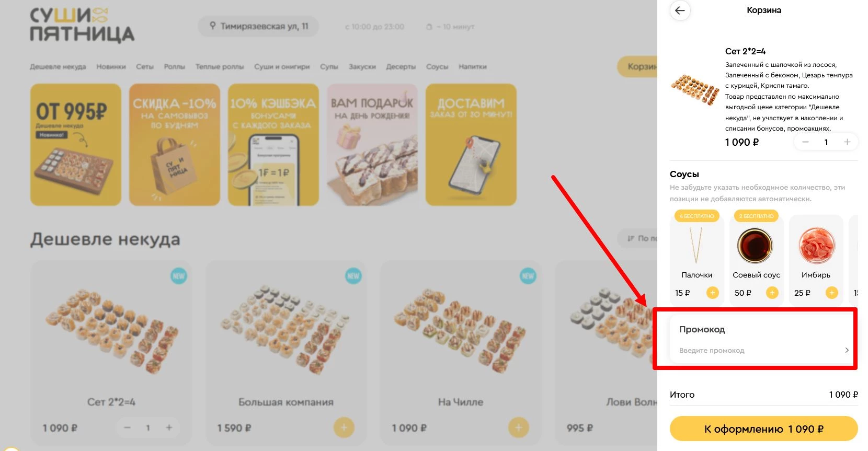Increase Сет 2*2=4 quantity in cart
The width and height of the screenshot is (868, 451).
tap(847, 142)
